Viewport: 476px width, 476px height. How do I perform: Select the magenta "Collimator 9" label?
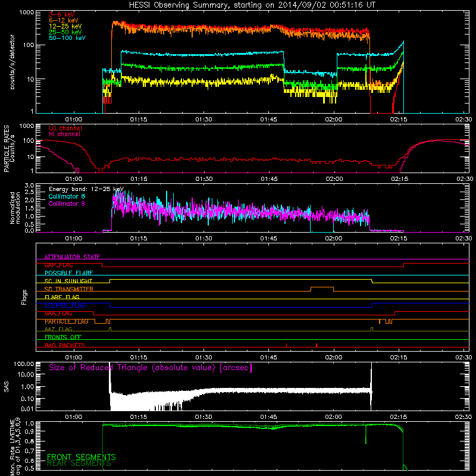click(67, 203)
